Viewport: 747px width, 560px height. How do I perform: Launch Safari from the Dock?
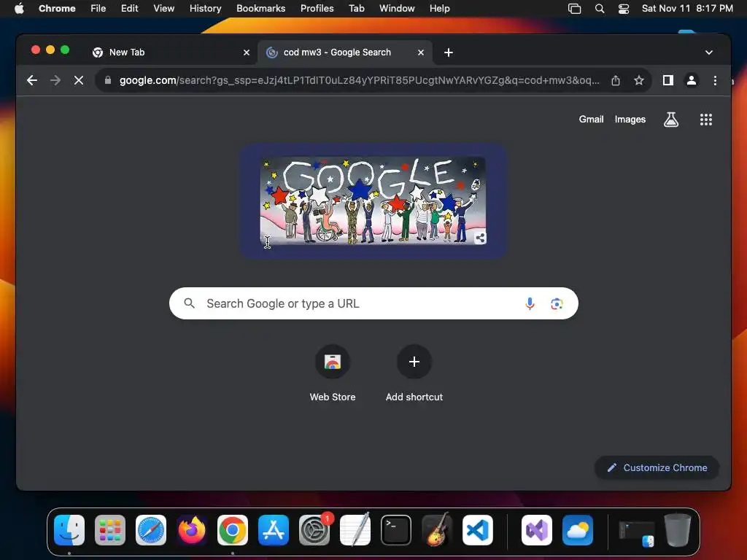click(151, 530)
